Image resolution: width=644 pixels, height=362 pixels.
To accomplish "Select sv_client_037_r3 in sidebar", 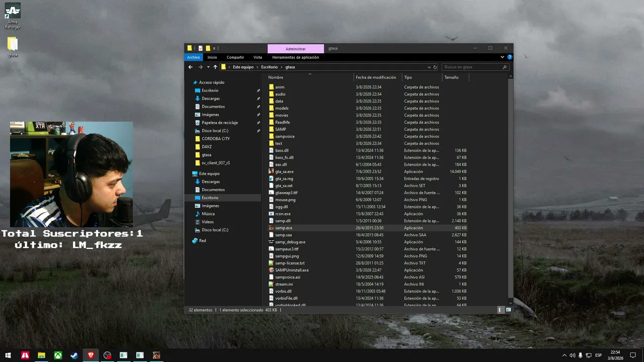I will point(216,163).
